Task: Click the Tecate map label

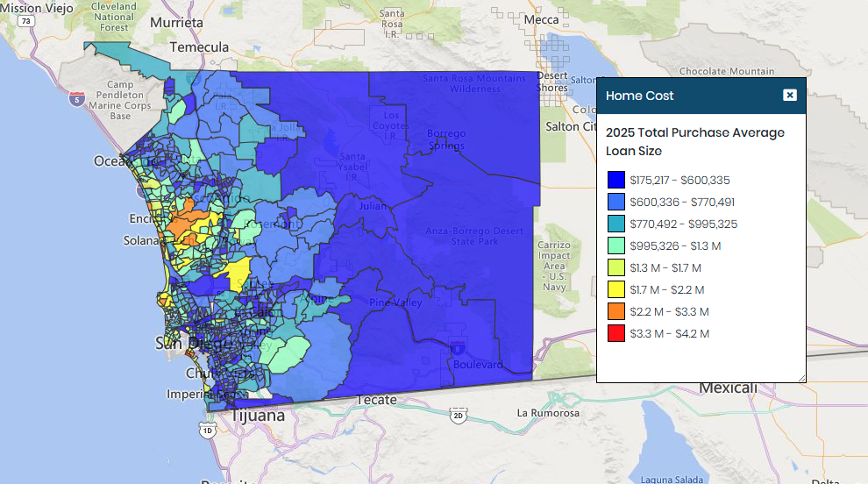Action: [376, 400]
